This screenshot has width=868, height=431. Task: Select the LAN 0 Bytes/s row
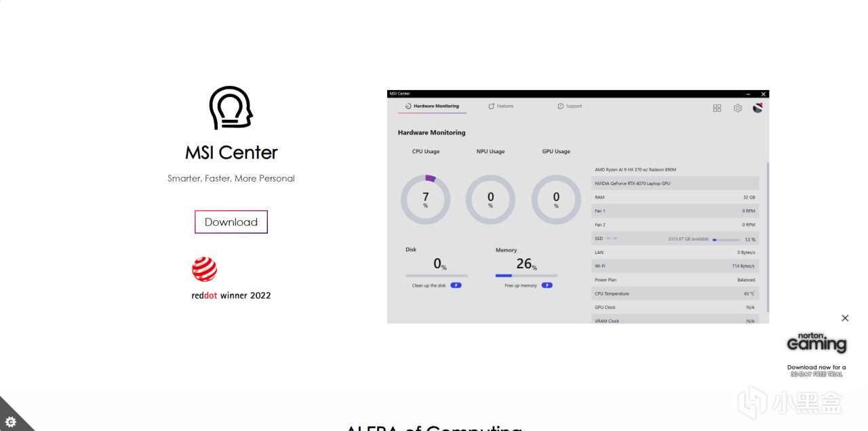(x=675, y=252)
